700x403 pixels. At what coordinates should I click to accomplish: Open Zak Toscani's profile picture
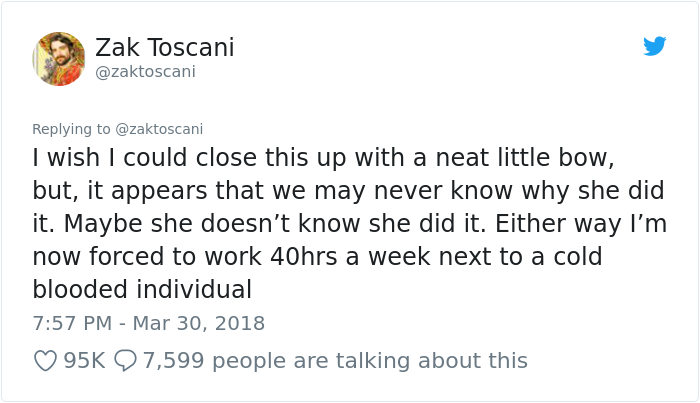59,58
